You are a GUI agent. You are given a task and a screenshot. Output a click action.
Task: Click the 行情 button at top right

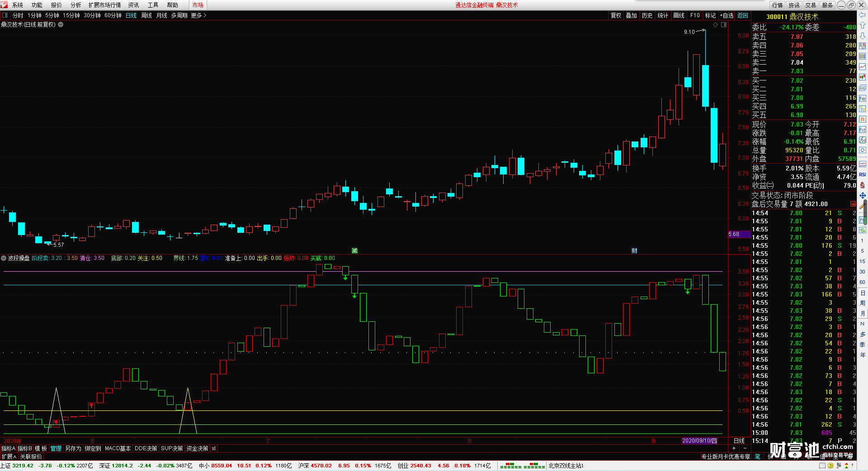tap(778, 5)
